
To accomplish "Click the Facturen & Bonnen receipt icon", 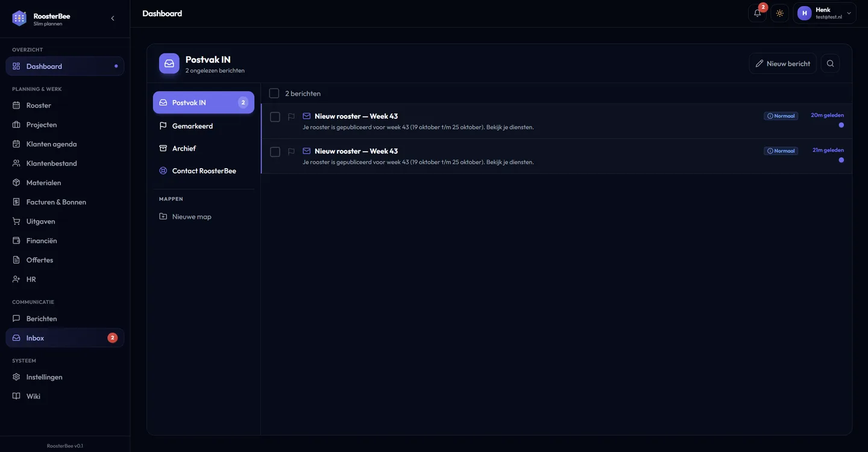I will 16,202.
